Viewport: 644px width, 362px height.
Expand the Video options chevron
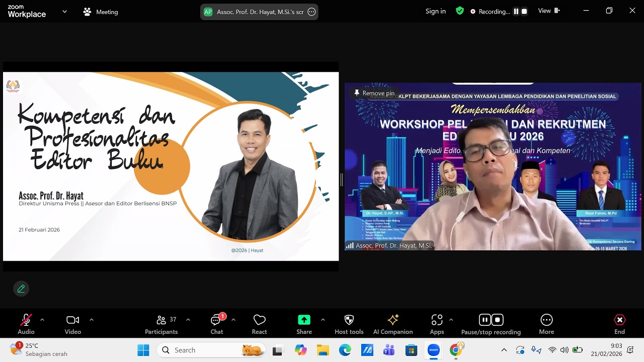(92, 320)
